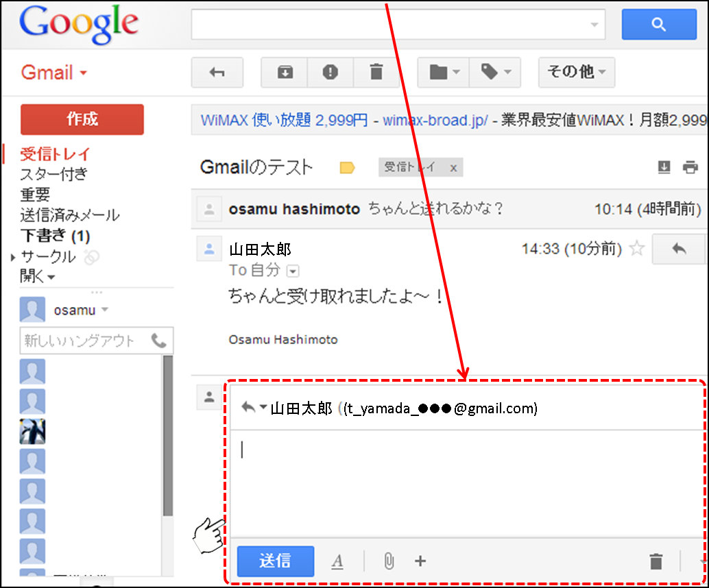709x588 pixels.
Task: Remove the 受信トレイ label with x
Action: point(453,168)
